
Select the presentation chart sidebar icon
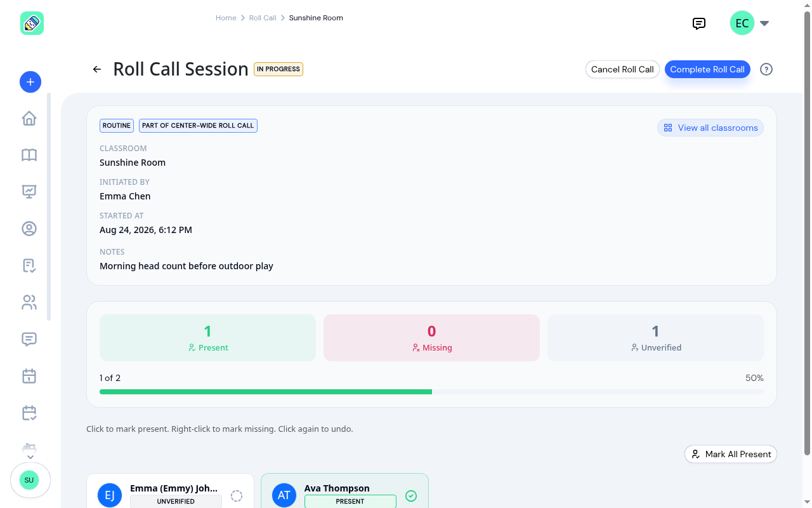[29, 191]
